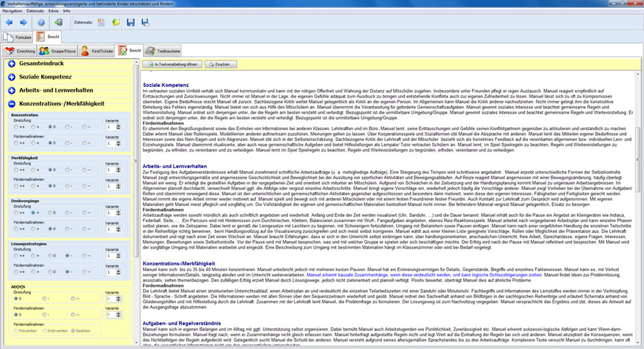Click Variante stepper for Konzentration Einstufung

coord(118,127)
